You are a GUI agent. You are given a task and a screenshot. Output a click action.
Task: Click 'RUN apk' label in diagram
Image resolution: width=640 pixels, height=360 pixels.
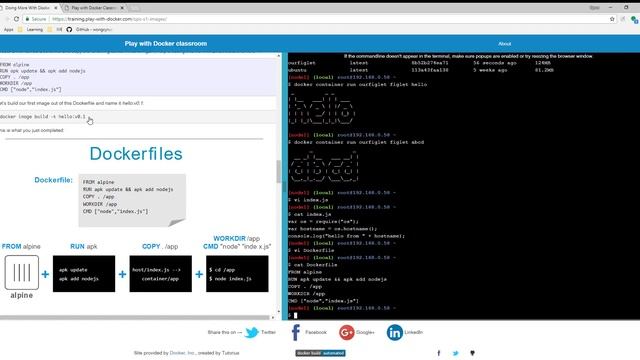[84, 247]
